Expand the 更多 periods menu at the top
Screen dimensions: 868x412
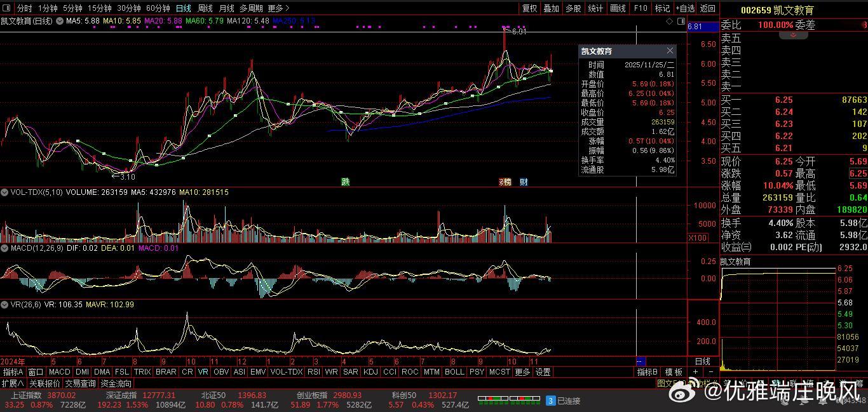(x=278, y=8)
